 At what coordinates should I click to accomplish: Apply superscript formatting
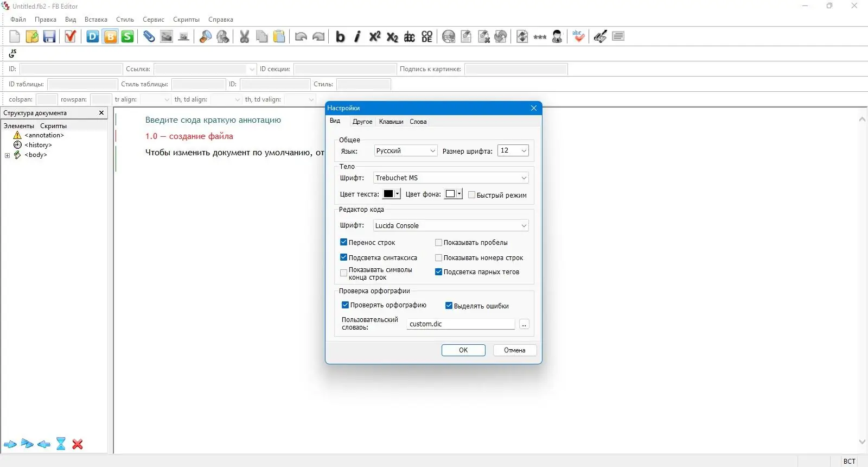[x=375, y=36]
